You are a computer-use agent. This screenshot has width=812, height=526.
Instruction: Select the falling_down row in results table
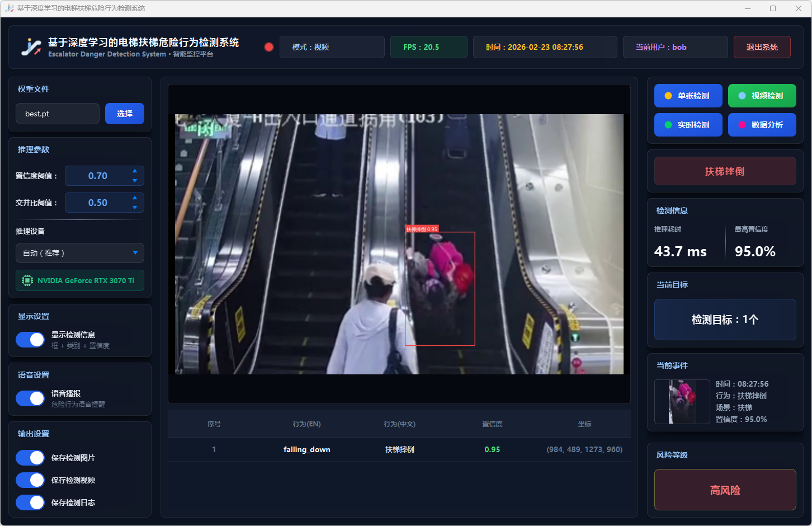tap(399, 449)
